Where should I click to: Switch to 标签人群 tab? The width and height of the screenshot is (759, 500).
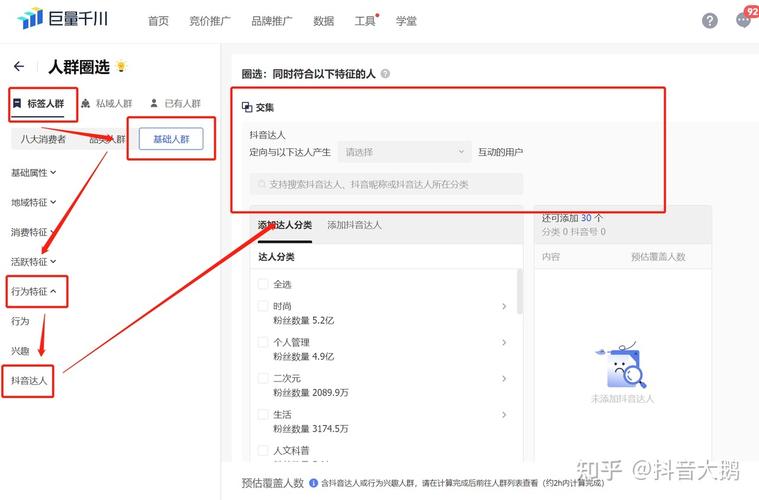click(38, 104)
